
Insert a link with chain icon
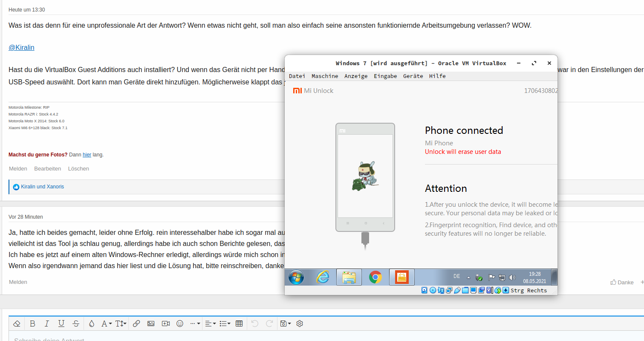click(136, 324)
